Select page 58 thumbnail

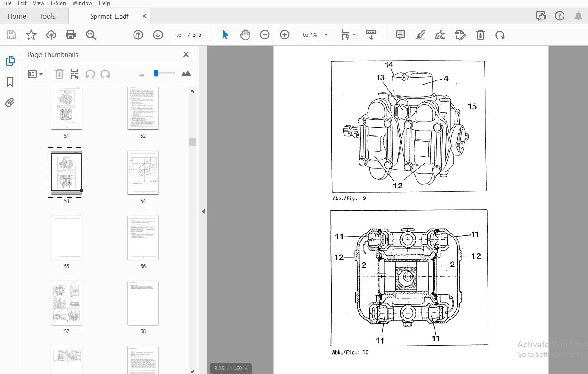[x=143, y=303]
